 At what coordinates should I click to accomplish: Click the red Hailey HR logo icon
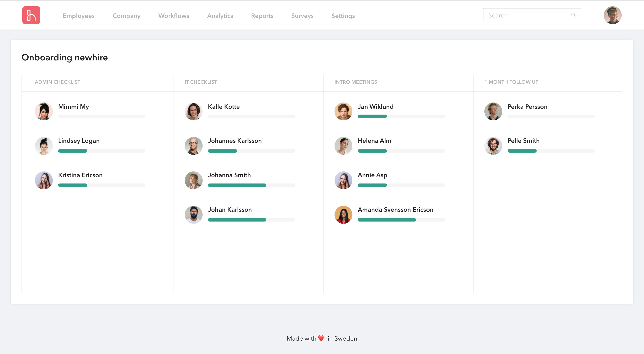[31, 15]
